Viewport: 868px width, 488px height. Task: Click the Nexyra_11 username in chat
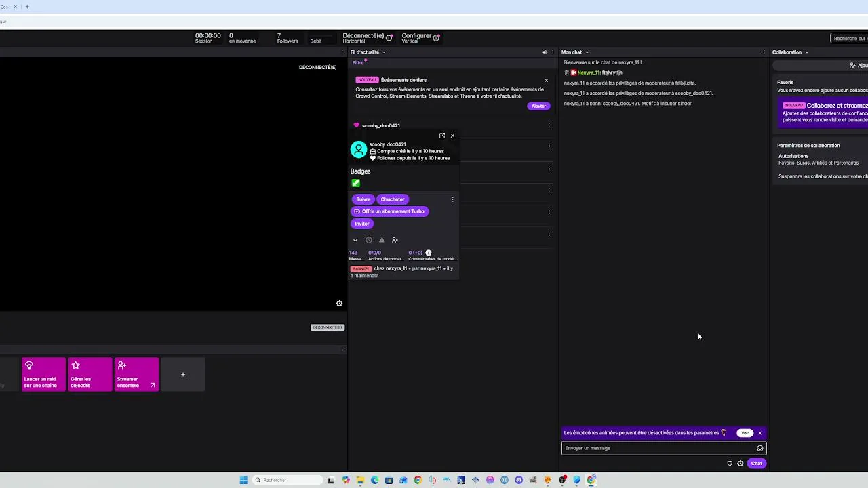point(589,73)
